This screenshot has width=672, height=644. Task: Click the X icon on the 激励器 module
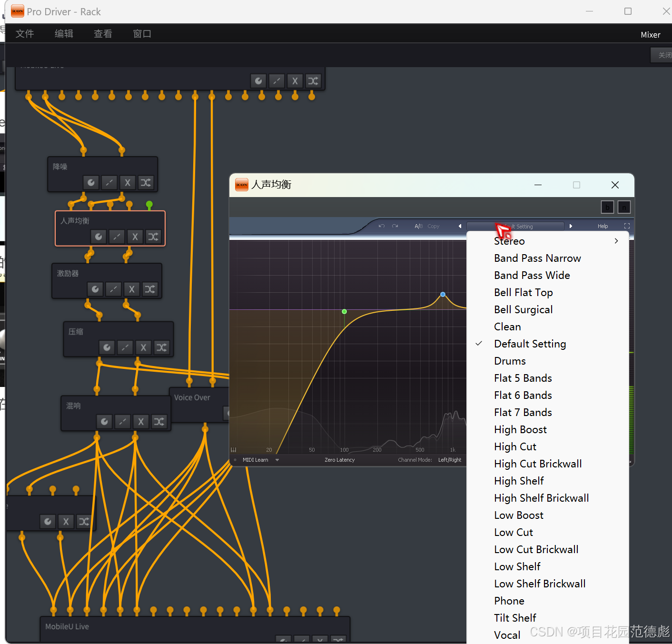click(132, 289)
